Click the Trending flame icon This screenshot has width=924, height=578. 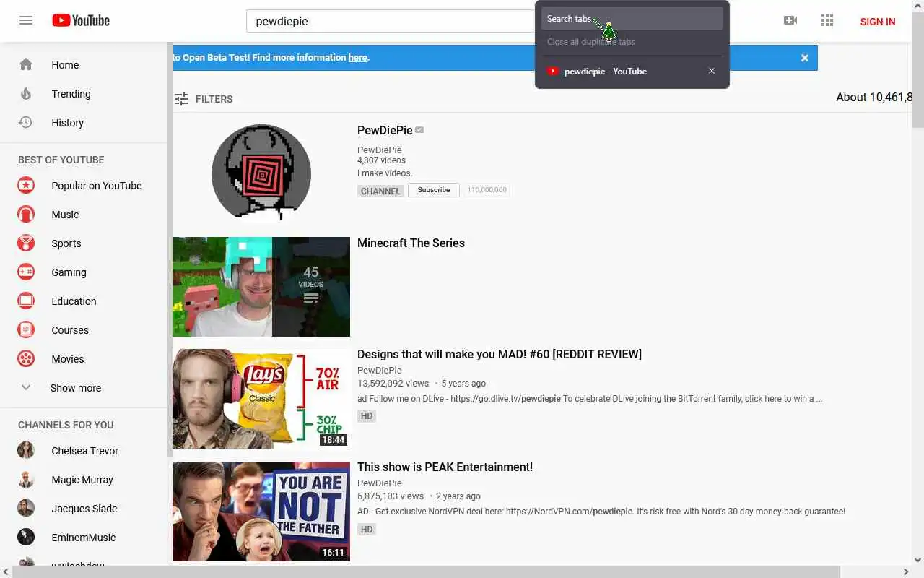click(x=26, y=93)
